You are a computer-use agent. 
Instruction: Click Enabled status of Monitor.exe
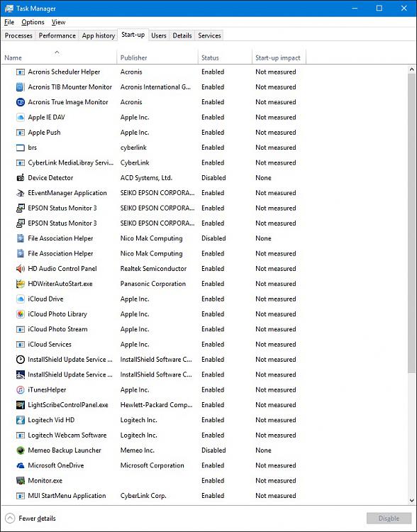point(213,481)
